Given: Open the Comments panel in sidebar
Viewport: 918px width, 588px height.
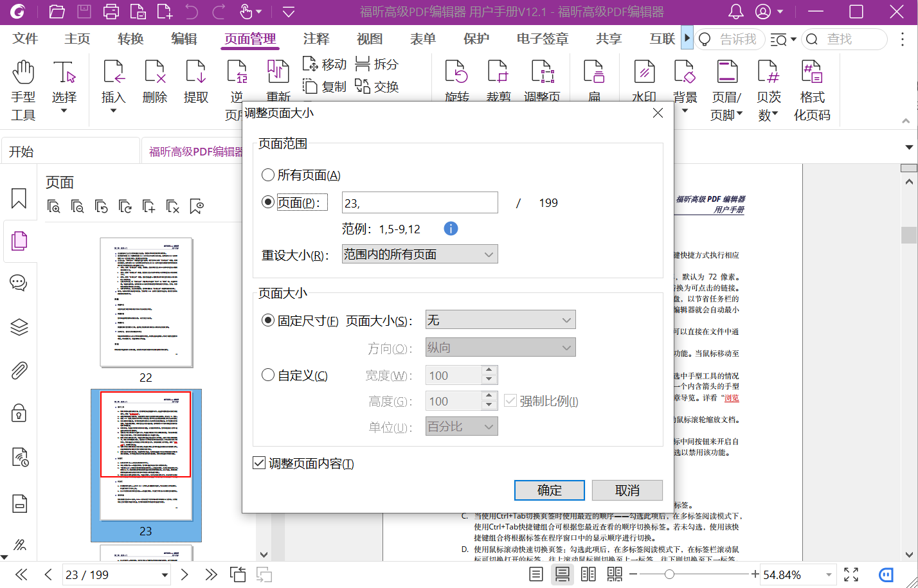Looking at the screenshot, I should click(19, 283).
